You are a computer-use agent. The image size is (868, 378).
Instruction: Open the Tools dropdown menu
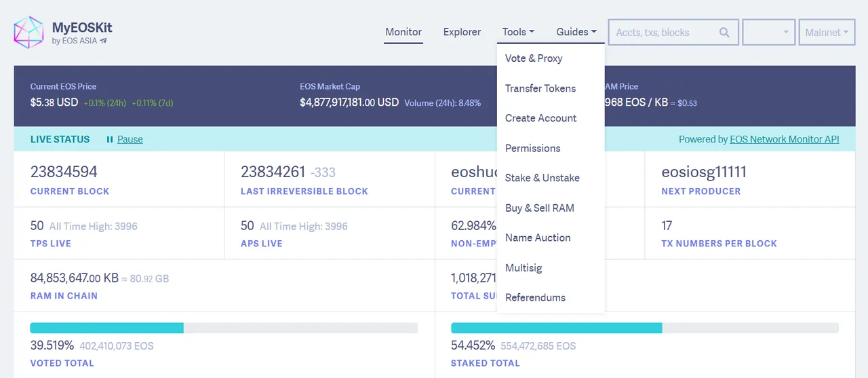(x=518, y=32)
